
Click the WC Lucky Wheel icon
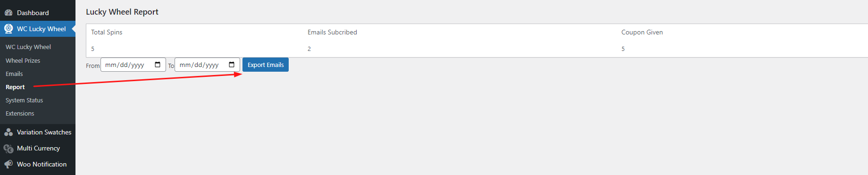click(8, 29)
